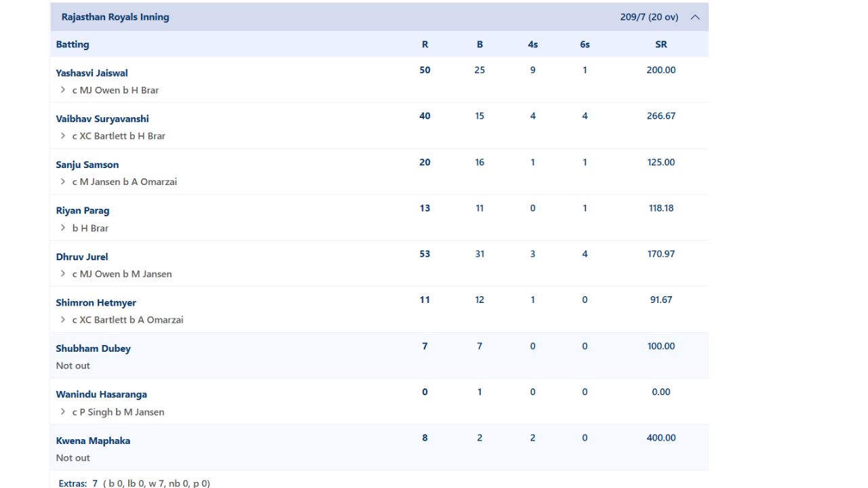Screen dimensions: 868x488
Task: Open Shubham Dubey player profile
Action: pos(93,348)
